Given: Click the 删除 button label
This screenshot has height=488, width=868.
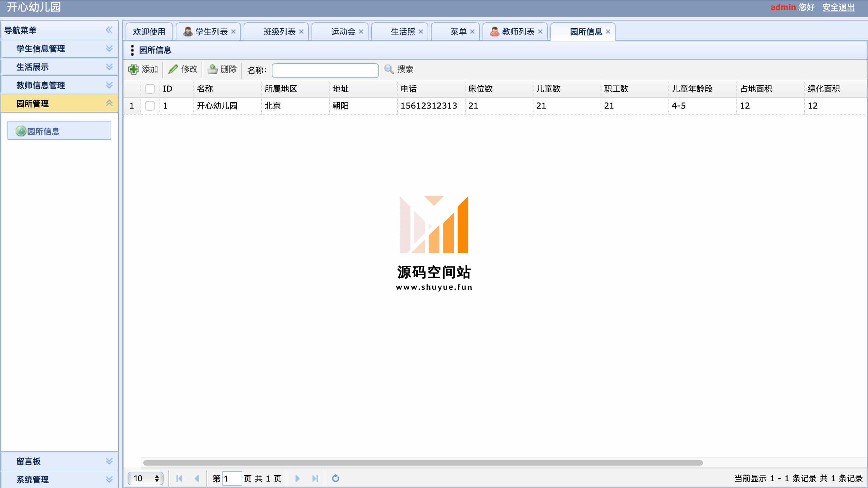Looking at the screenshot, I should pyautogui.click(x=229, y=69).
